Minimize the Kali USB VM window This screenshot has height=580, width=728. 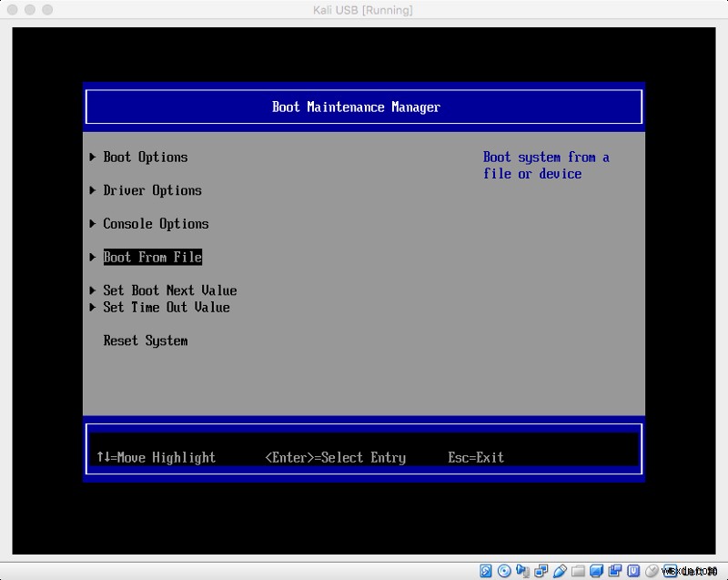tap(30, 10)
